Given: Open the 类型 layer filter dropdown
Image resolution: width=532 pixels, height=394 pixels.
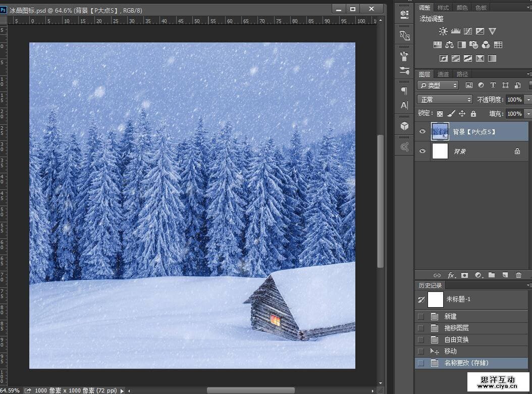Looking at the screenshot, I should tap(438, 85).
